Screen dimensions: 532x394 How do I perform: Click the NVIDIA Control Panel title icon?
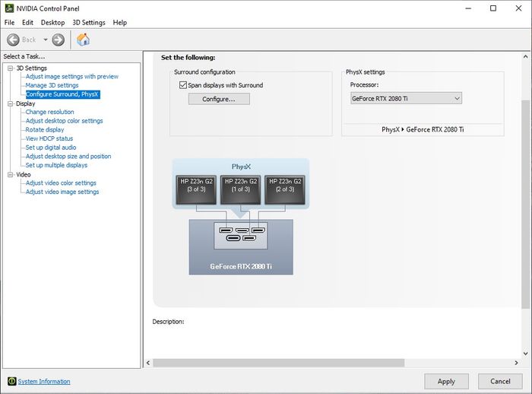[9, 8]
